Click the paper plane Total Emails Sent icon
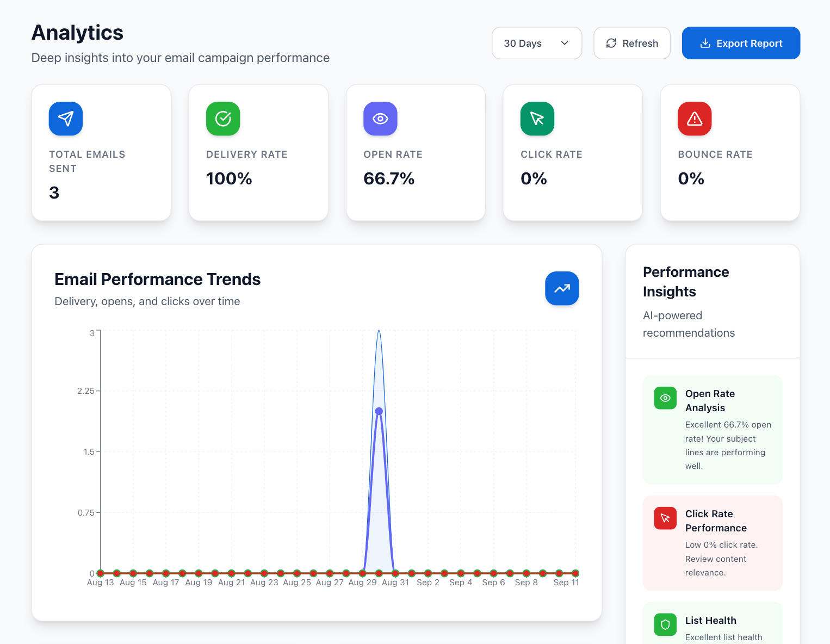Viewport: 830px width, 644px height. (66, 119)
